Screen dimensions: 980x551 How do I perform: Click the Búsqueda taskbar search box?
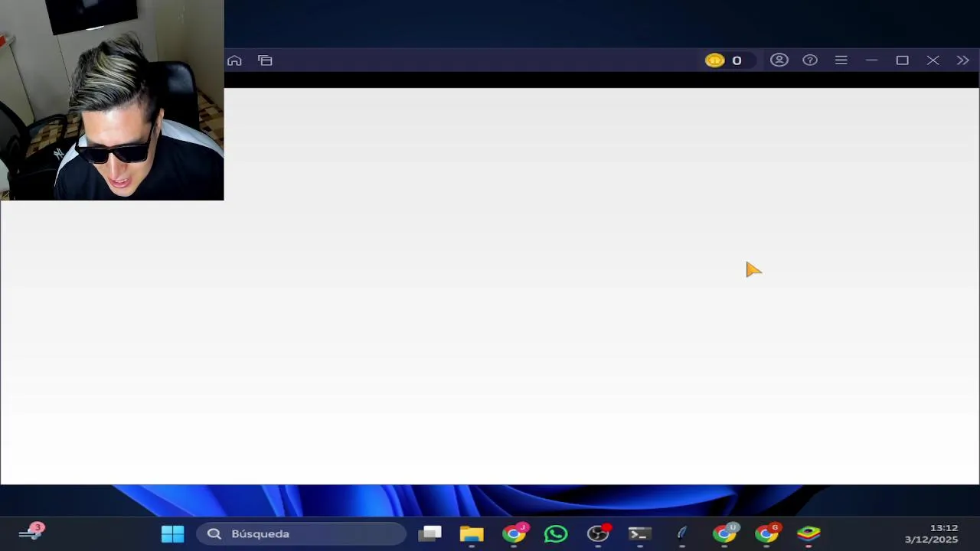pyautogui.click(x=301, y=533)
